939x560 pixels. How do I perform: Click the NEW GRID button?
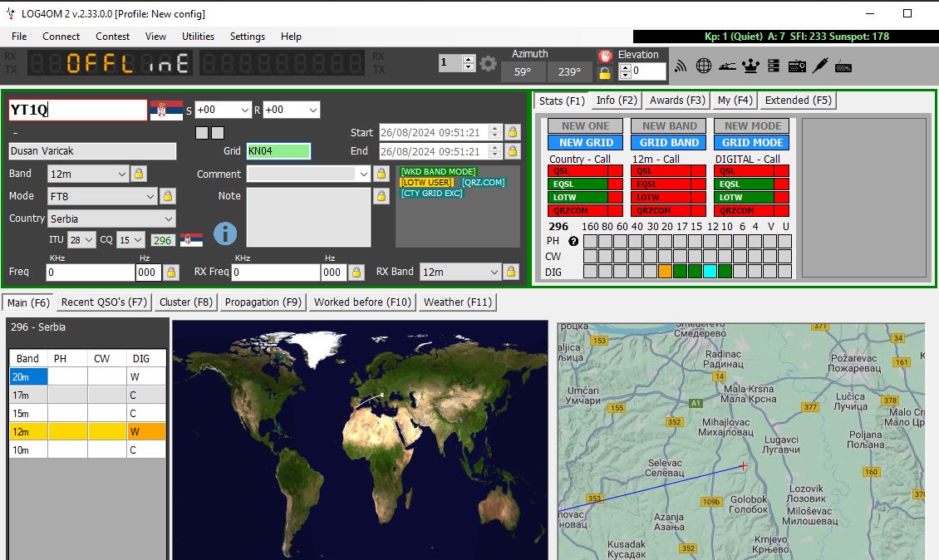[586, 143]
